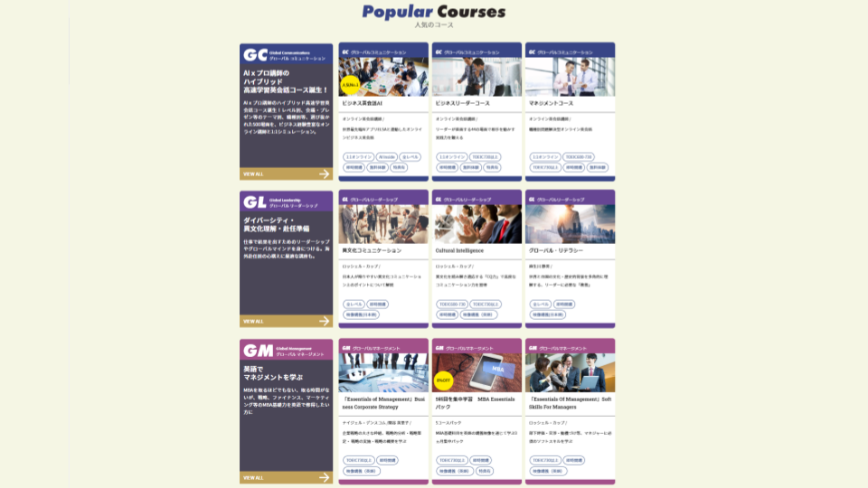The image size is (868, 488).
Task: Click the MBA Essentials パック smartphone image
Action: coord(477,371)
